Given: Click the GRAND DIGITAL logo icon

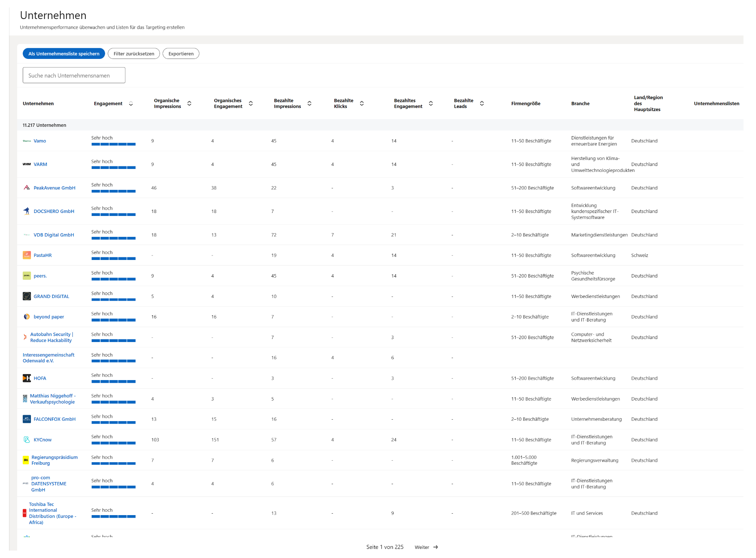Looking at the screenshot, I should coord(27,296).
